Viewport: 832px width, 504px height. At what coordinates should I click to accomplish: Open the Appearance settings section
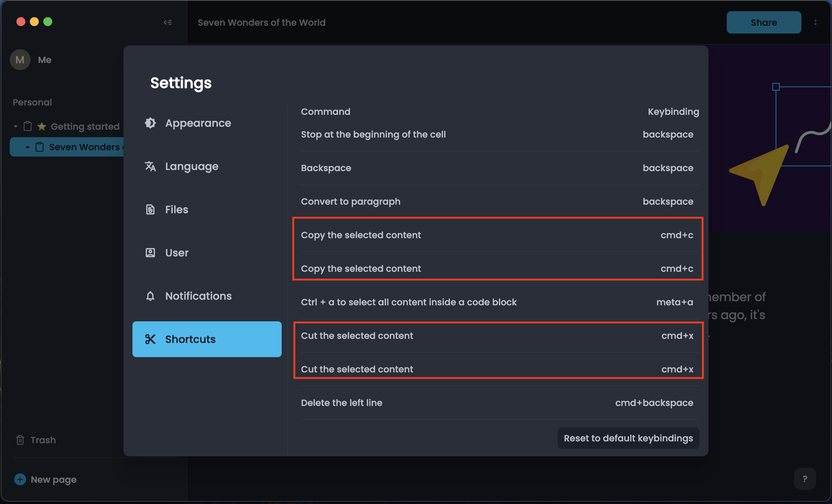[198, 123]
